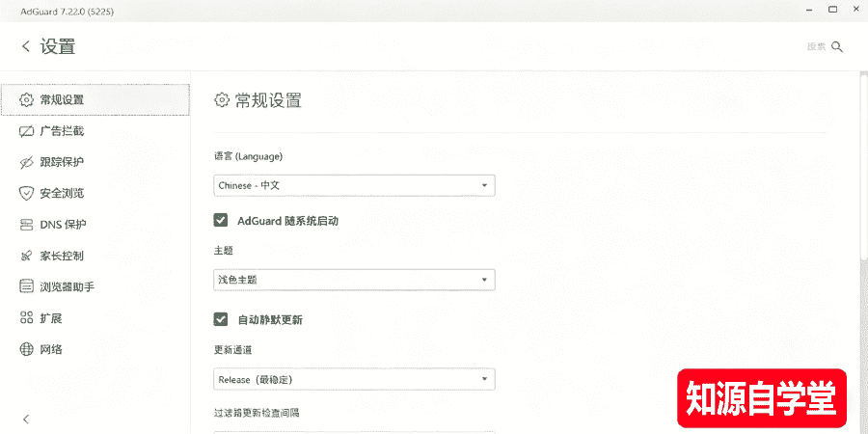The width and height of the screenshot is (868, 434).
Task: Click the gear icon in 常规设置 heading
Action: 222,100
